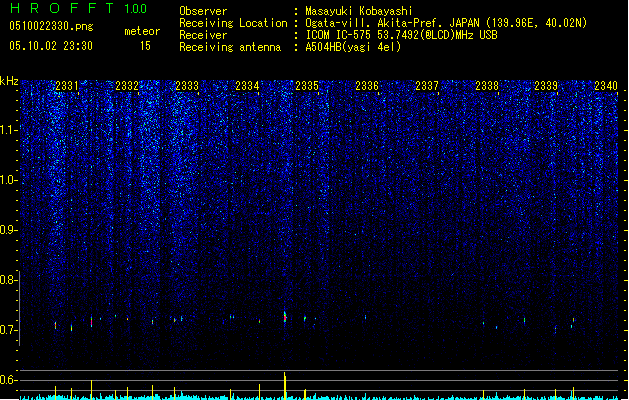Click the 0.9 kHz axis label
The height and width of the screenshot is (400, 629).
tap(9, 230)
